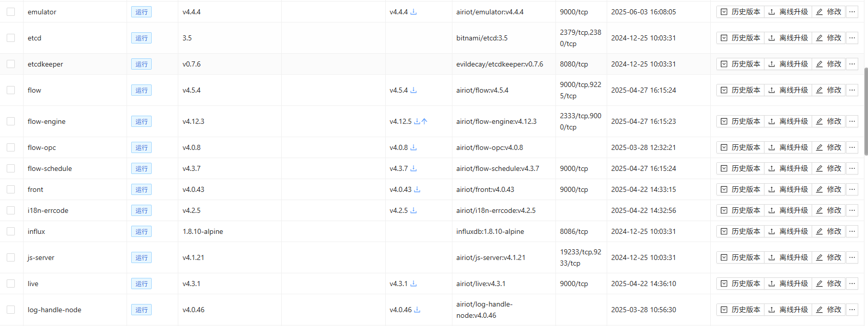Image resolution: width=868 pixels, height=326 pixels.
Task: Open more options menu for emulator row
Action: [x=852, y=12]
